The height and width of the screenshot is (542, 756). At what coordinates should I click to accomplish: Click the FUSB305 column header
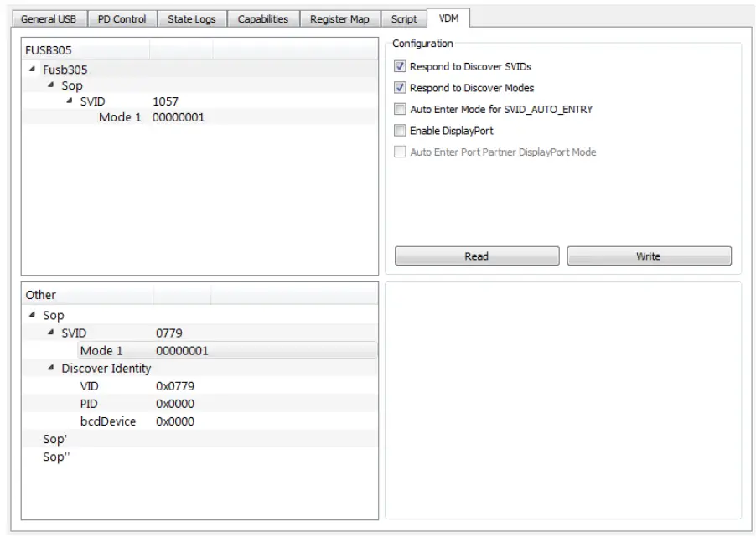[x=85, y=50]
